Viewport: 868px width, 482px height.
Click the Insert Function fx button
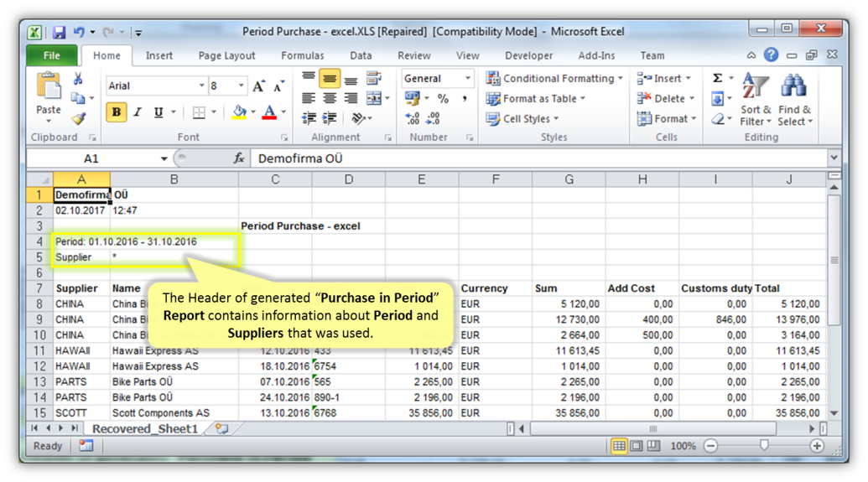[239, 158]
